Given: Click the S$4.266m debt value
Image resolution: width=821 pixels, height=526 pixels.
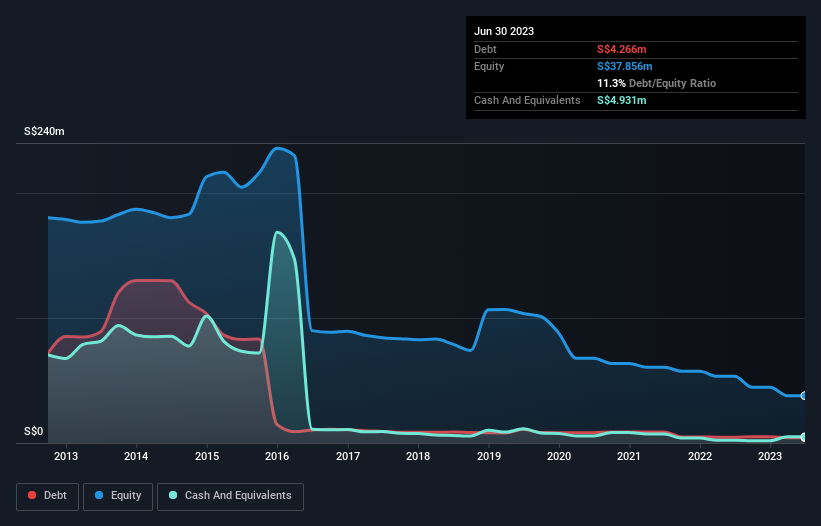Looking at the screenshot, I should pos(622,49).
